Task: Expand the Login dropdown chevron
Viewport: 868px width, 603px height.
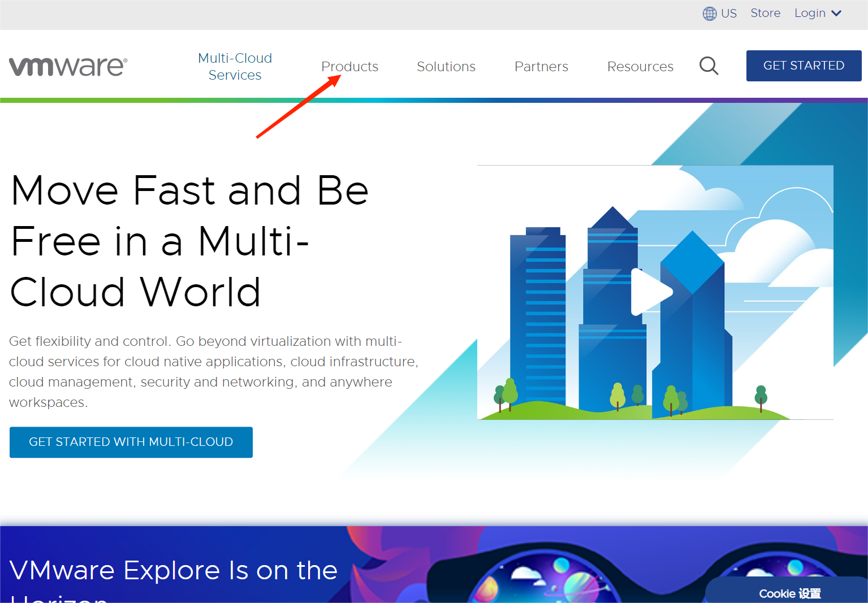Action: (x=836, y=14)
